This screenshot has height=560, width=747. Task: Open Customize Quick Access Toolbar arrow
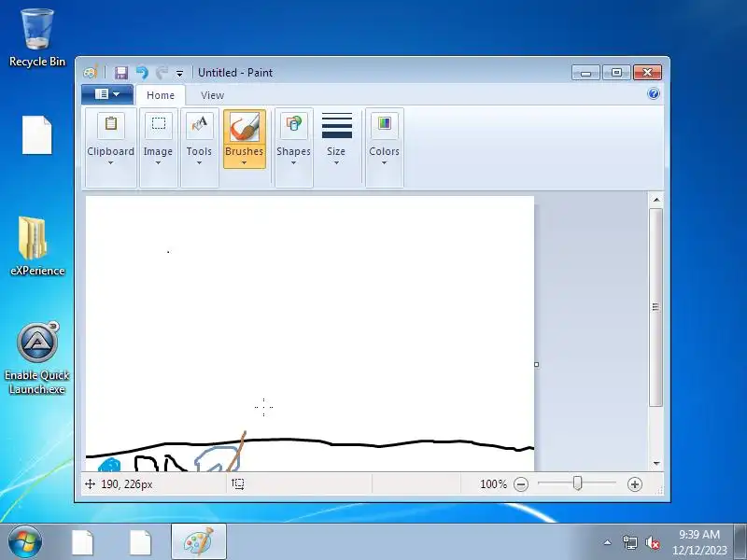[179, 74]
